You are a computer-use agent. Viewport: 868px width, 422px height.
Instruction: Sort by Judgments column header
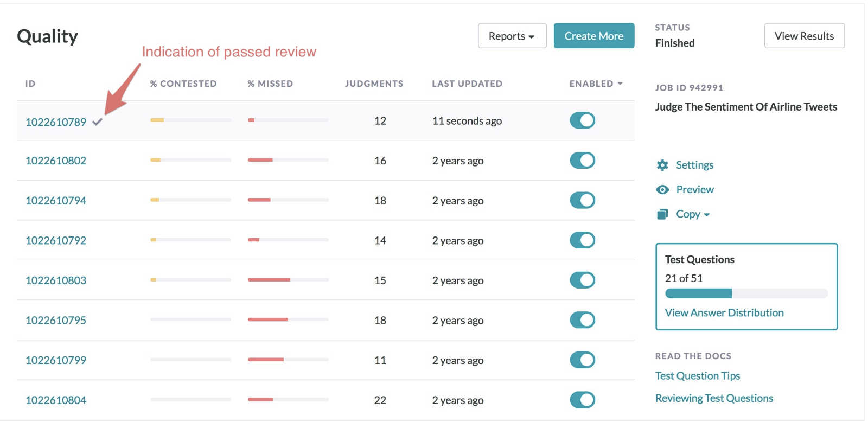(x=374, y=84)
